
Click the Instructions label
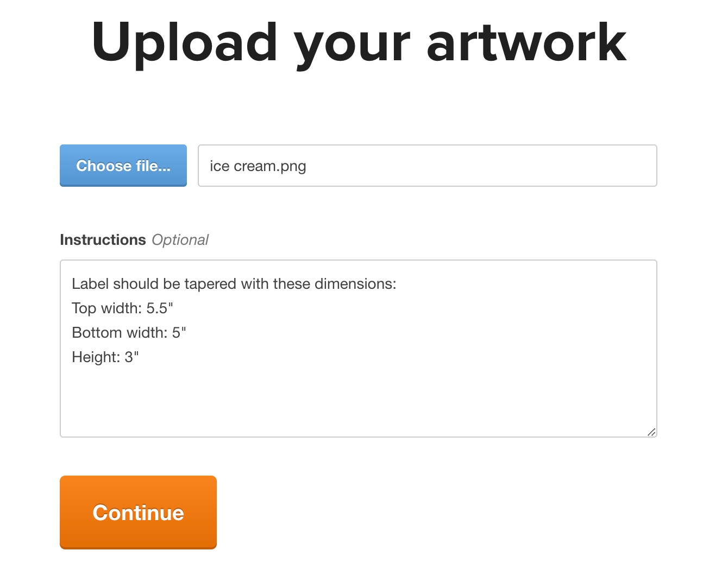[x=103, y=239]
